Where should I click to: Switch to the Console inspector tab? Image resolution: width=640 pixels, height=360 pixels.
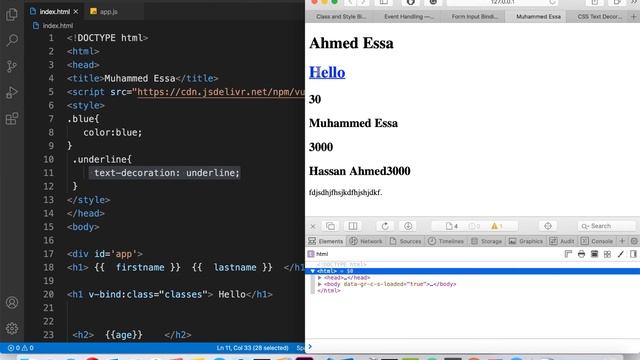(x=597, y=241)
